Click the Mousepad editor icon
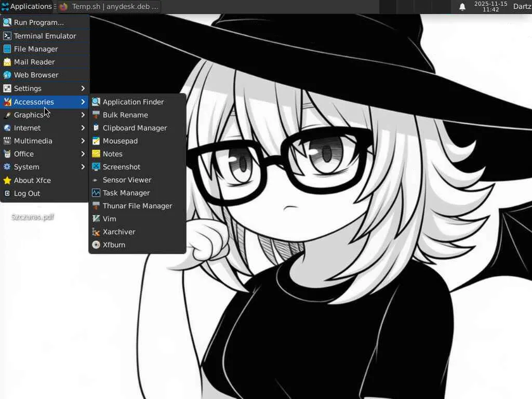 click(x=96, y=141)
